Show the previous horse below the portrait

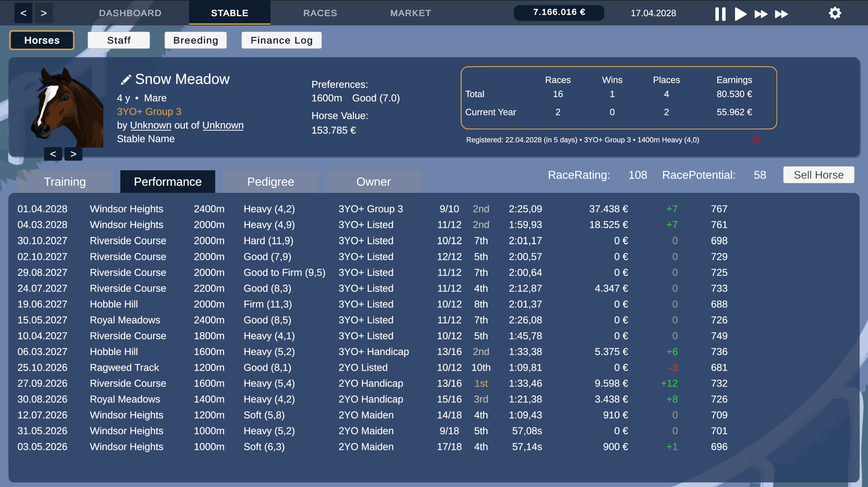53,154
